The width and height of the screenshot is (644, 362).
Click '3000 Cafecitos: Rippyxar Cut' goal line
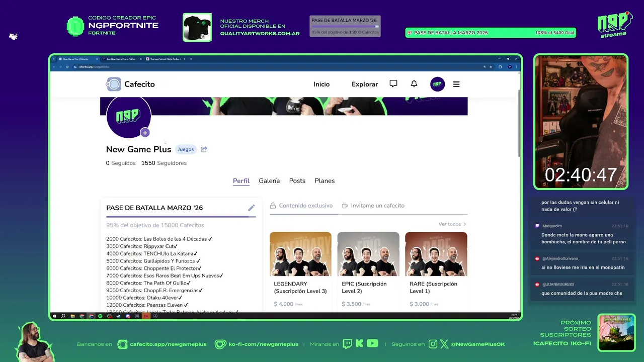coord(142,246)
